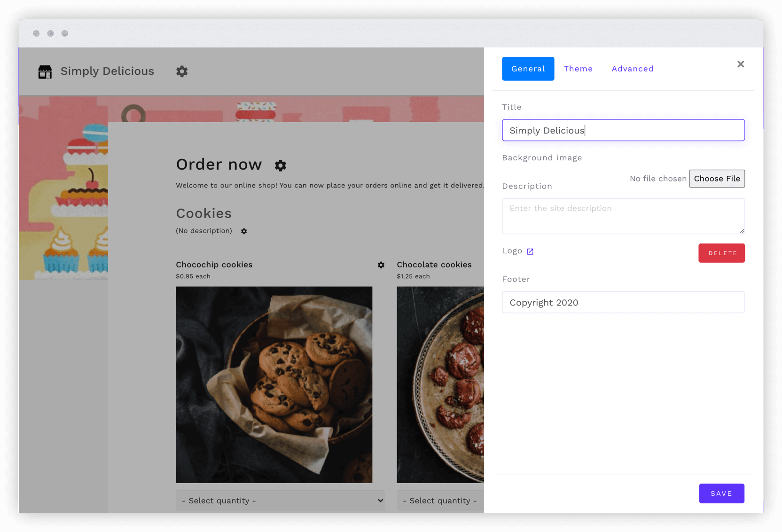Click inside the Title text field

(x=623, y=130)
